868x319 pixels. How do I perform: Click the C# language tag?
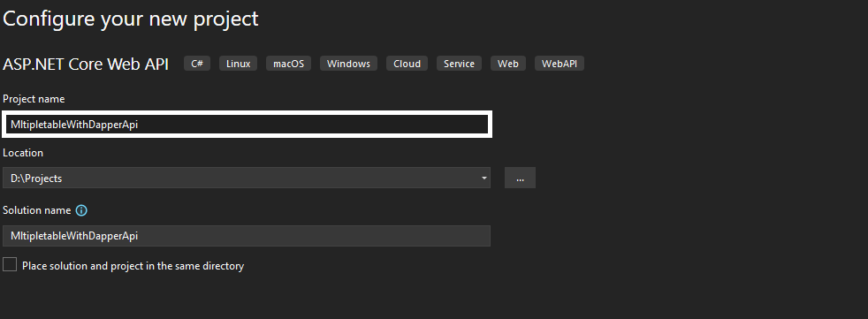point(197,64)
